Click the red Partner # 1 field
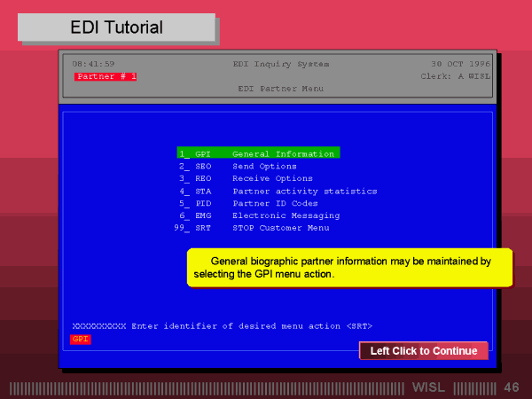 (x=106, y=76)
